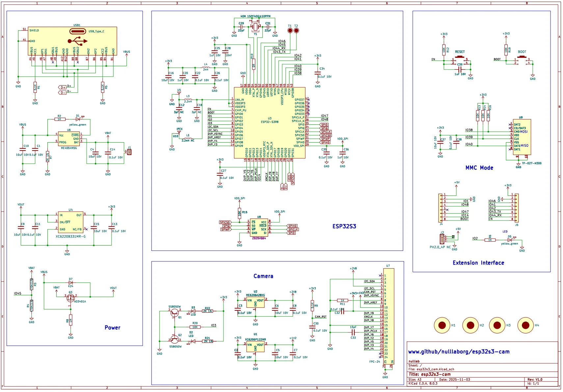Click the ESP32-S3R8 chip U3 symbol
This screenshot has height=392, width=563.
[270, 122]
